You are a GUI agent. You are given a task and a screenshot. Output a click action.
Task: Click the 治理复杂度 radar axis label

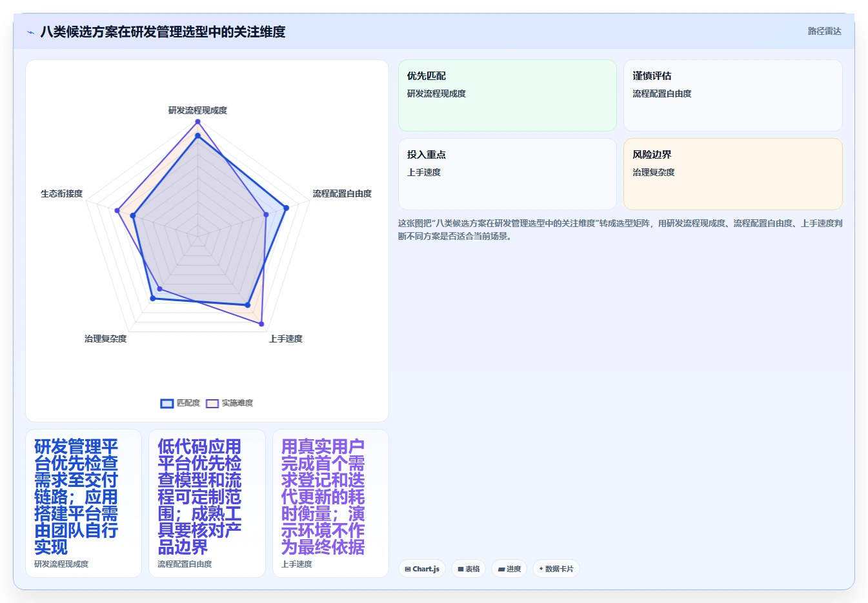coord(106,339)
